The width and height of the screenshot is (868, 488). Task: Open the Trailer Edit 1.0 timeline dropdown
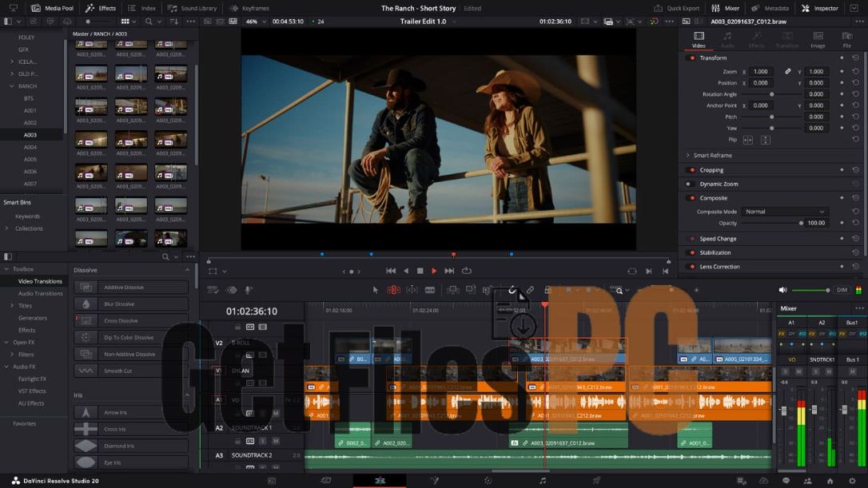click(428, 22)
